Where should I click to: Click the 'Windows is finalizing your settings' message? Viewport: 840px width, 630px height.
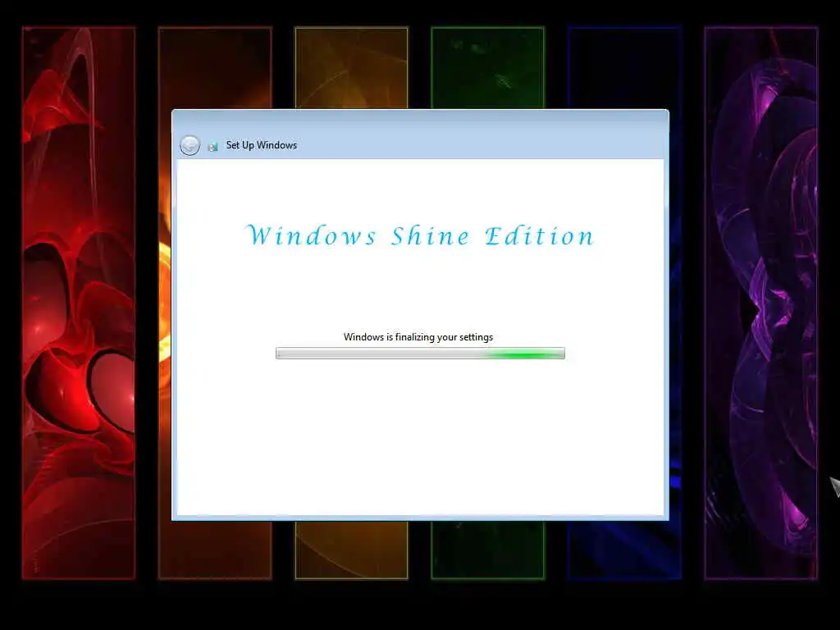tap(418, 337)
